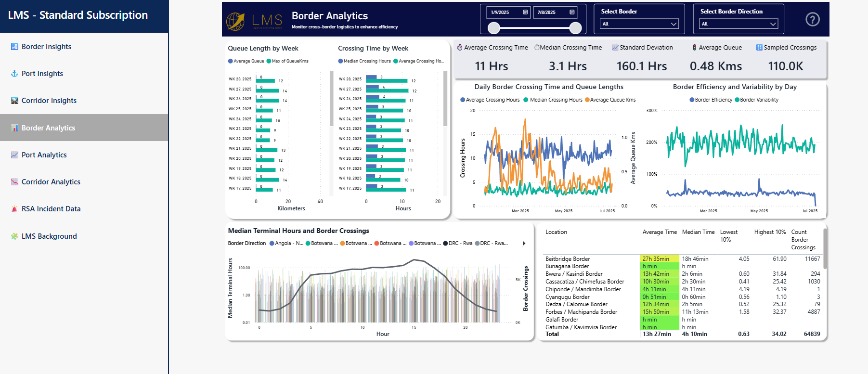Toggle Border Variability legend item

pyautogui.click(x=756, y=100)
